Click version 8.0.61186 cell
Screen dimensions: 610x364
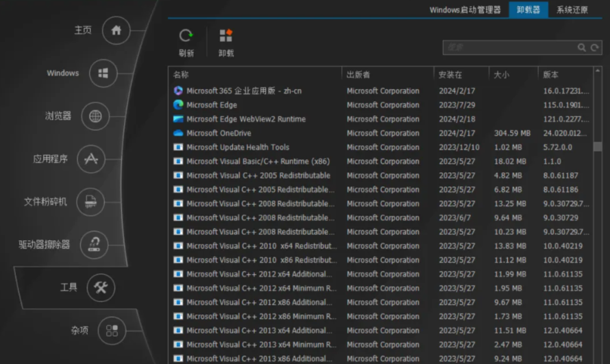(561, 190)
